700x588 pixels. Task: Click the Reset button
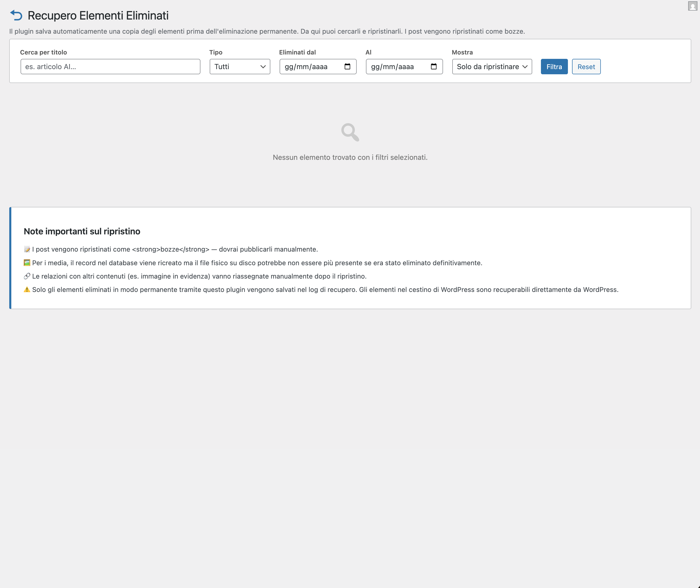click(586, 67)
